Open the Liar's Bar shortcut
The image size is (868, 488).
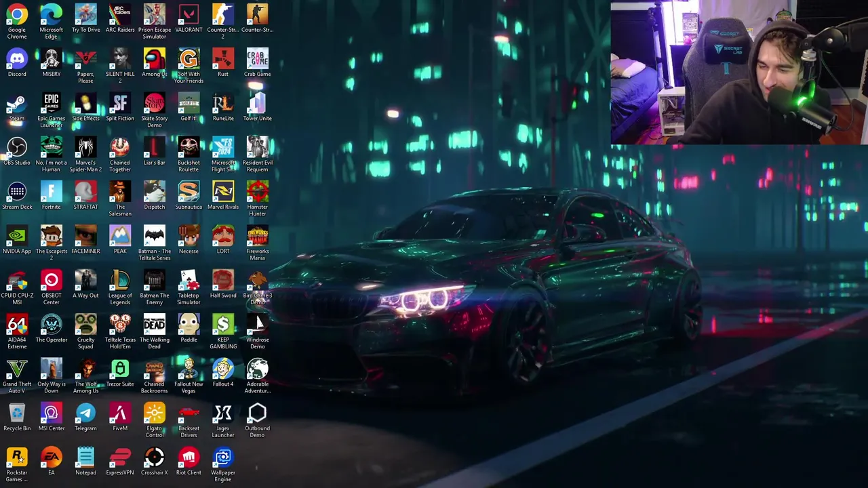155,148
